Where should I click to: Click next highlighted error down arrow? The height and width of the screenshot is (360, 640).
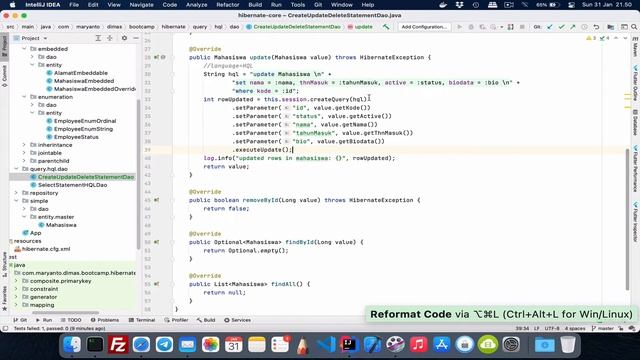tap(625, 38)
